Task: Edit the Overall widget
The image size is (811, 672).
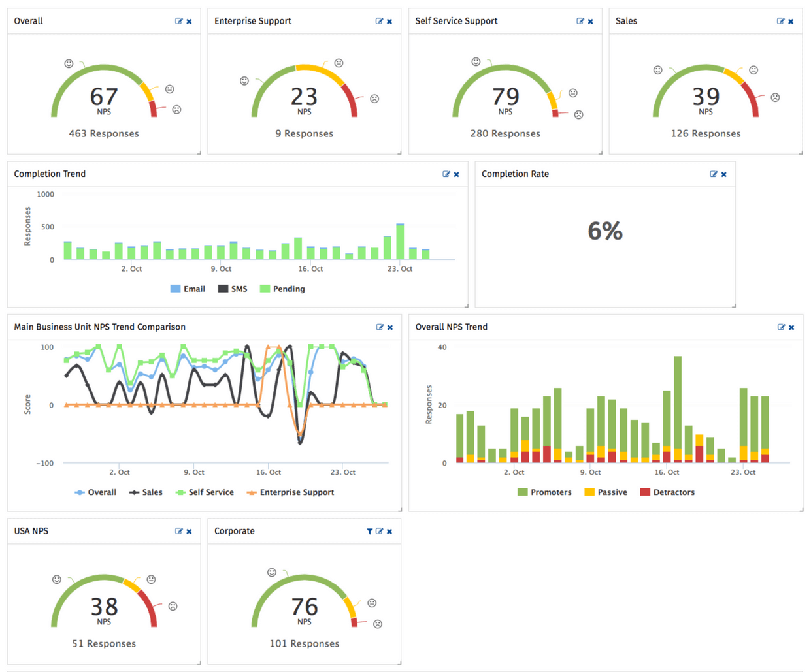Action: click(179, 22)
